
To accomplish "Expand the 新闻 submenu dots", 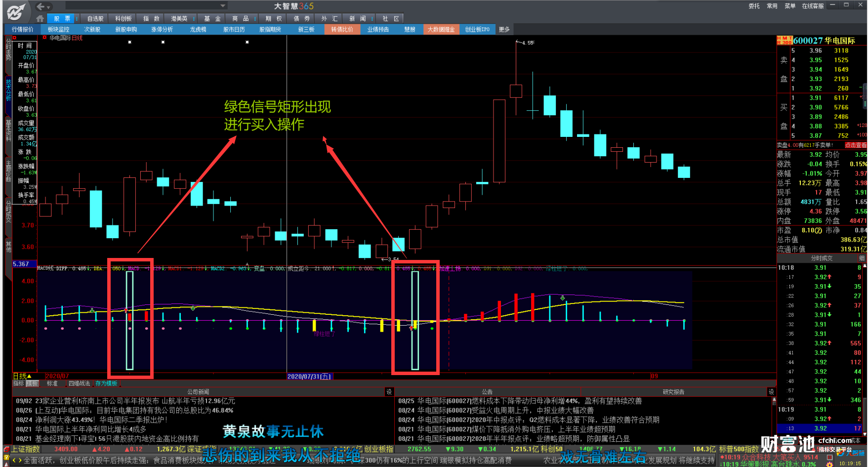I will click(x=372, y=19).
